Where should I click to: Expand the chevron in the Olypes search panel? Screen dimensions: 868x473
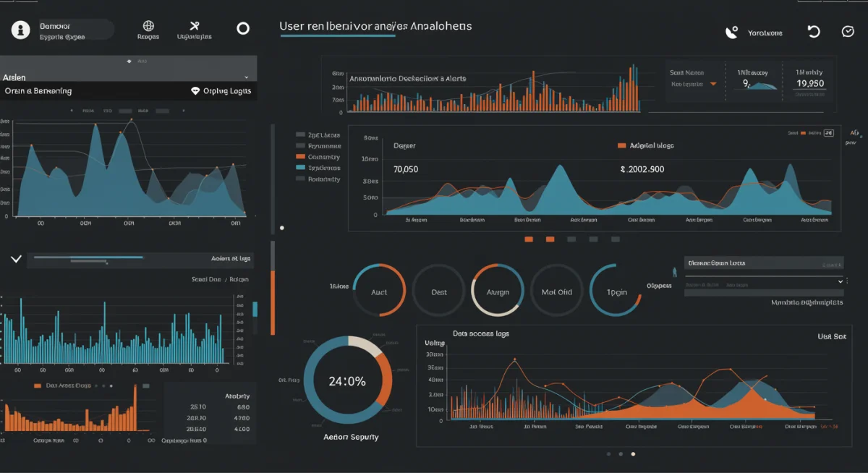pyautogui.click(x=841, y=281)
